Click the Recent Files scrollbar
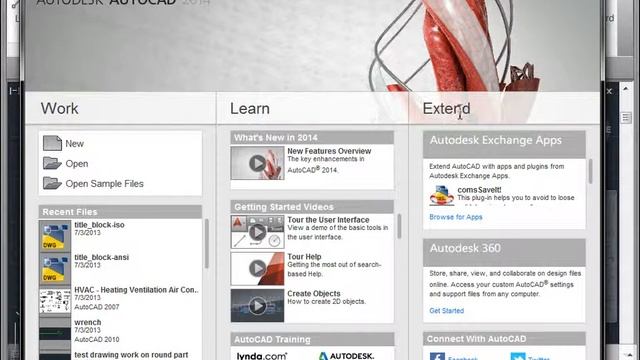This screenshot has height=360, width=640. coord(207,244)
